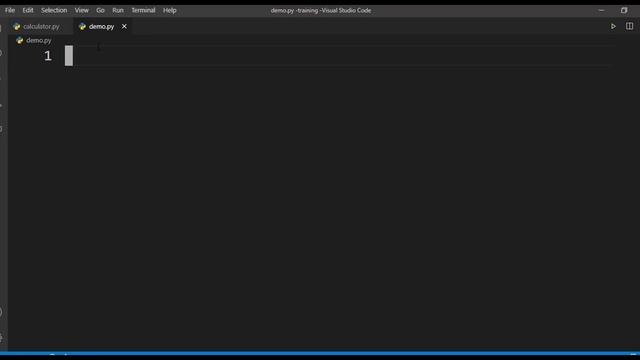640x360 pixels.
Task: Open the View menu
Action: pos(82,10)
